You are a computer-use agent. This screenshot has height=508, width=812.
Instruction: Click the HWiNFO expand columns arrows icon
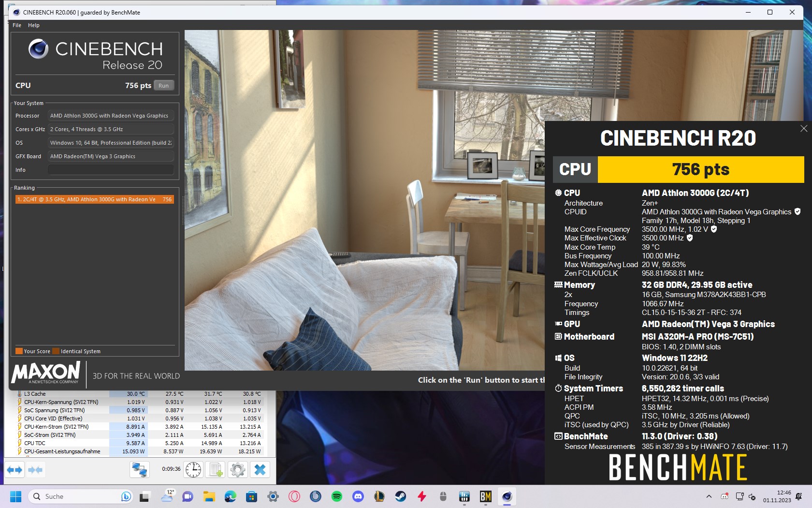14,469
